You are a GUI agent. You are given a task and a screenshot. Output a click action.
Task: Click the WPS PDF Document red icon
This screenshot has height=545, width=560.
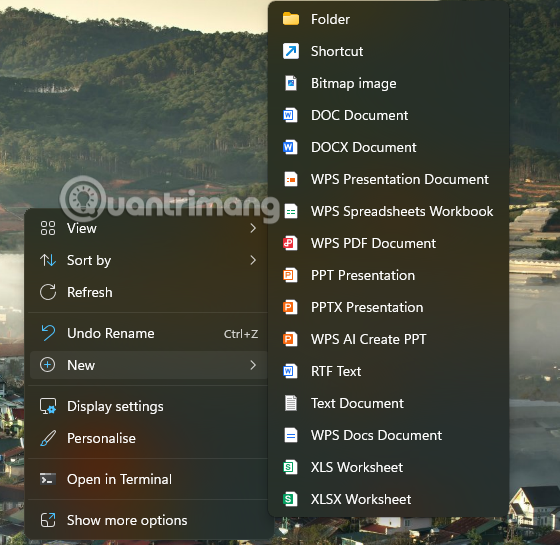click(x=290, y=243)
